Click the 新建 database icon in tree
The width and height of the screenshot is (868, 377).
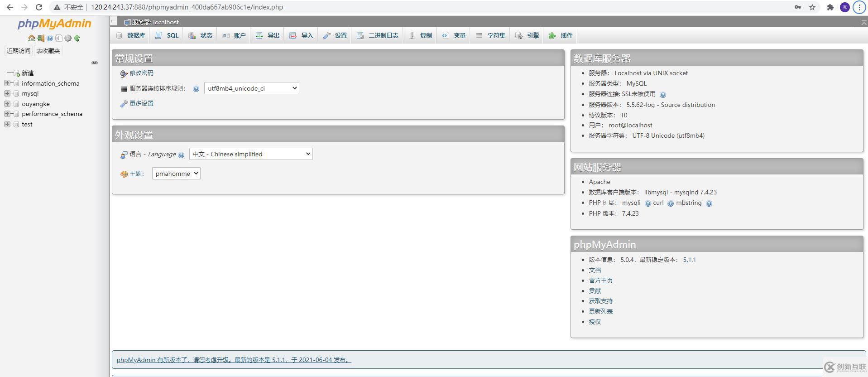16,73
